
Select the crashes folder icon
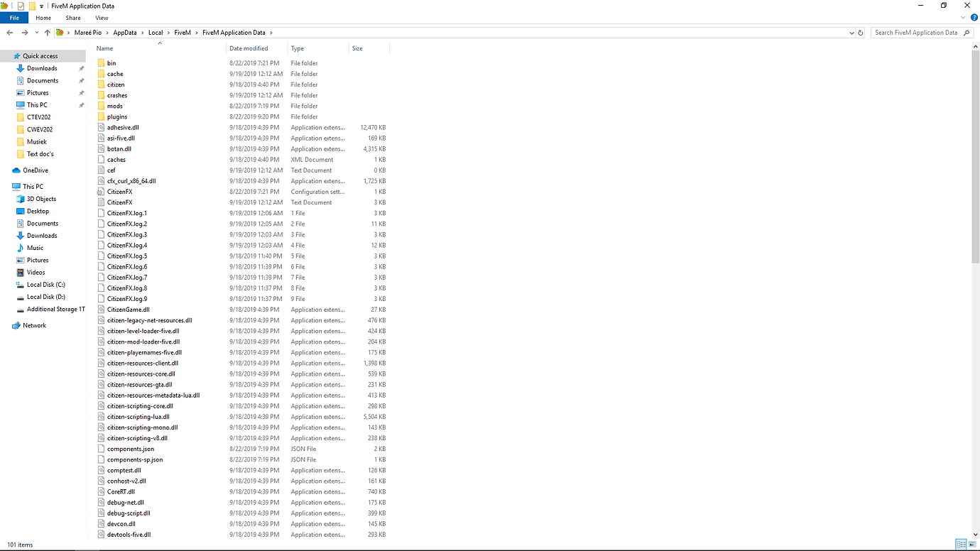pos(101,95)
